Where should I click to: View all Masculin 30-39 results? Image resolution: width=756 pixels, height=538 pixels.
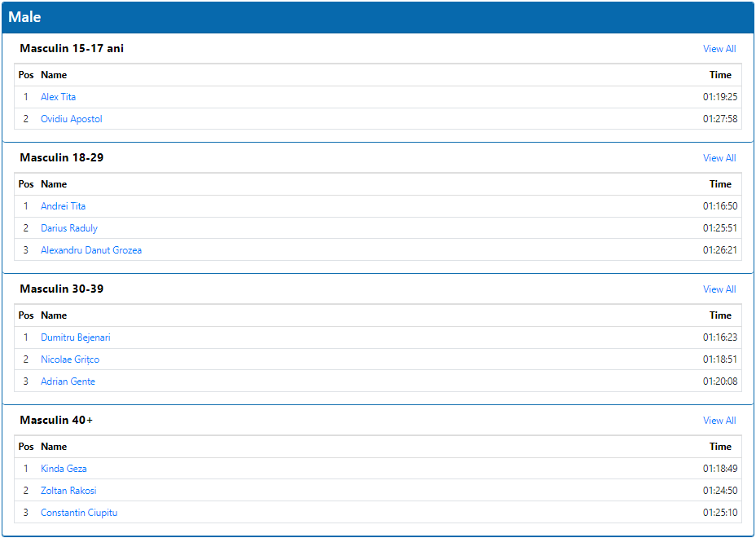click(x=719, y=289)
